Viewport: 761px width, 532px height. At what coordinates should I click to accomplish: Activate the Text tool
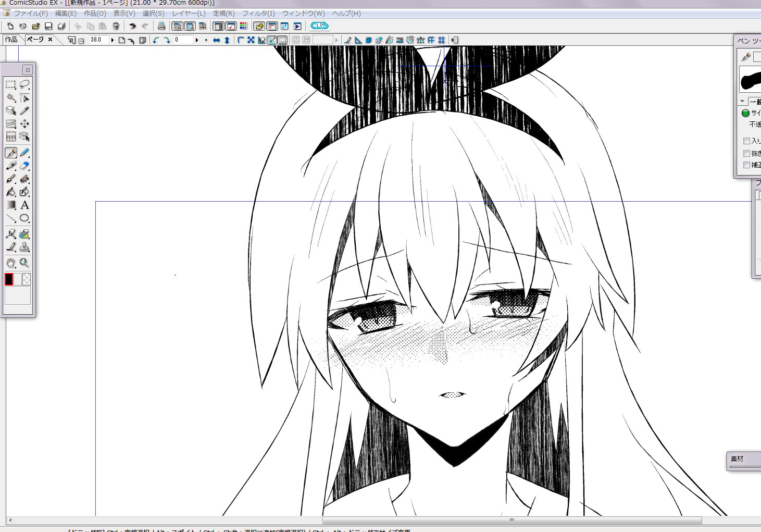(x=24, y=205)
